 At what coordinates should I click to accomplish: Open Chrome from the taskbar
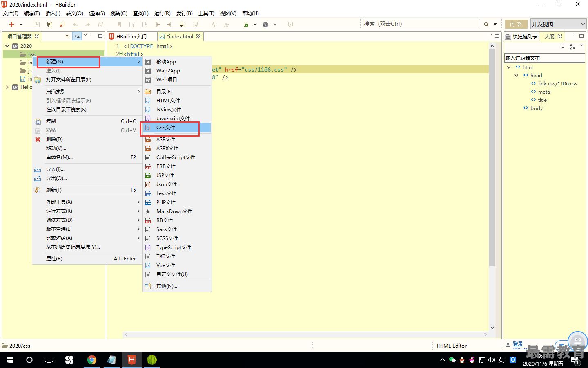[x=92, y=360]
